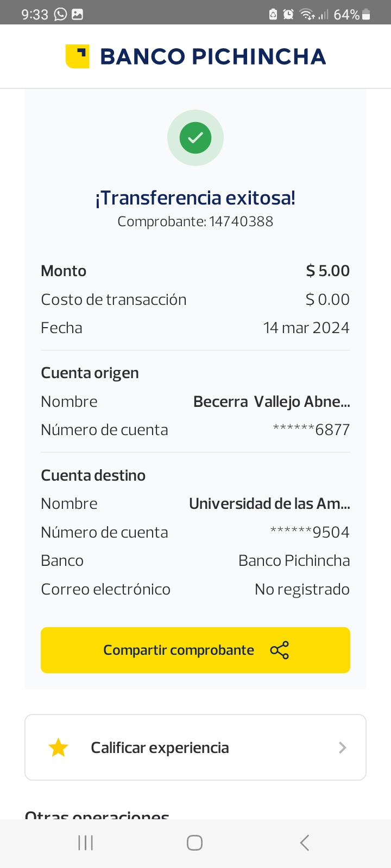Tap the gallery notification icon in status bar
Screen dimensions: 391x868
point(78,15)
